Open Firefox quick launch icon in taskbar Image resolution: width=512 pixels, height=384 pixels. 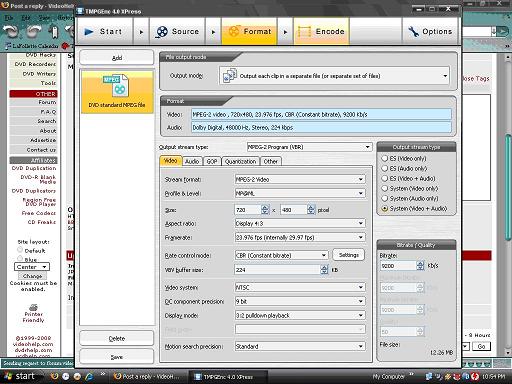click(54, 376)
